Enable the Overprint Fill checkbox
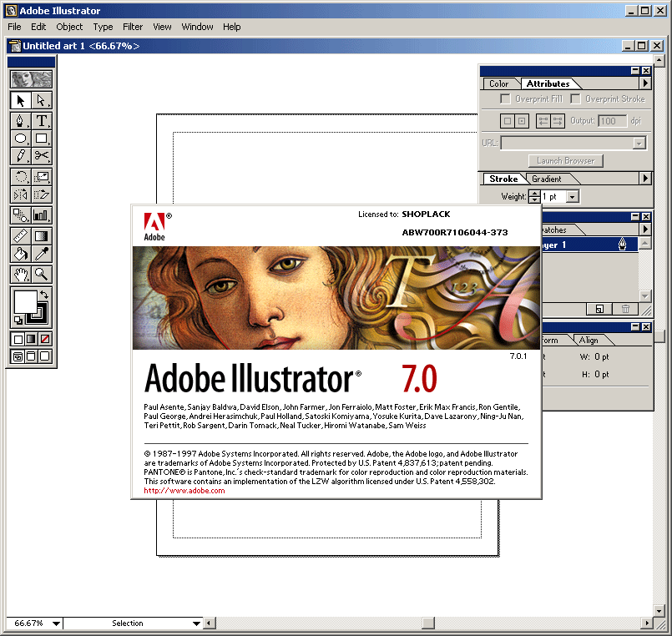672x636 pixels. click(x=505, y=99)
